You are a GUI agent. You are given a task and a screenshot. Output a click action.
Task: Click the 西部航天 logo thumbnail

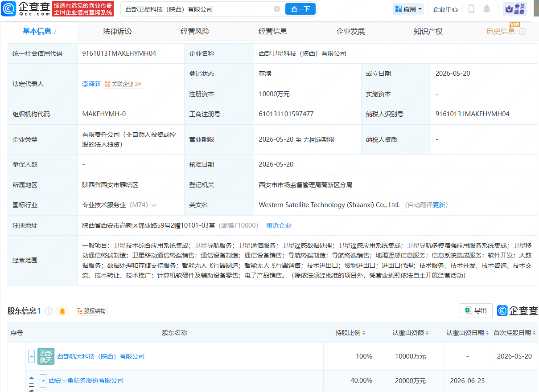click(x=46, y=356)
